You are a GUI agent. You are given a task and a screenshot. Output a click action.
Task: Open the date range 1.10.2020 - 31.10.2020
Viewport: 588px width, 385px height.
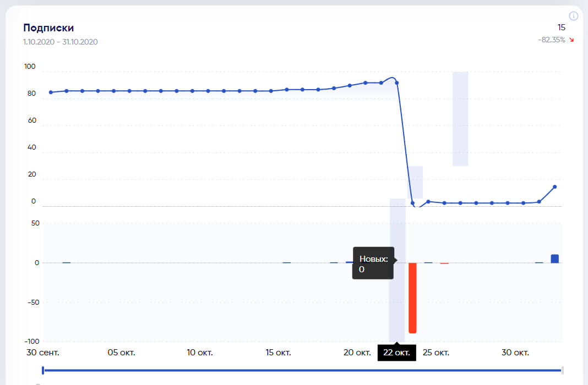61,42
